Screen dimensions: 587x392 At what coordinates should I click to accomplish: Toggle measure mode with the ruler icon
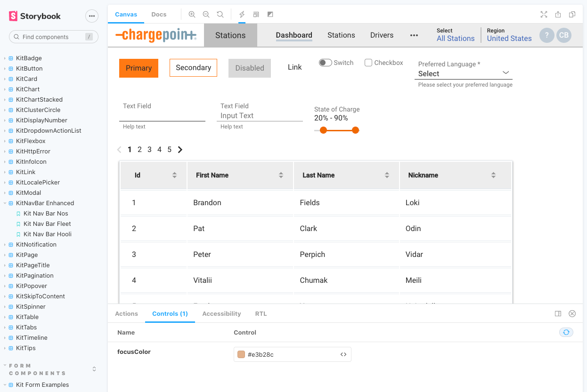(x=256, y=14)
